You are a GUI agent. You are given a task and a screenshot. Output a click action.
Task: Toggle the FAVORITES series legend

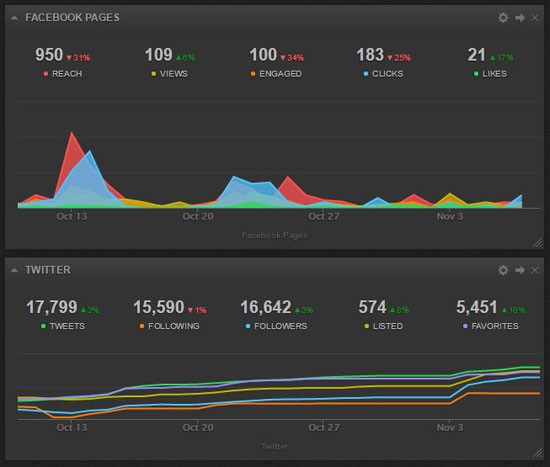pyautogui.click(x=490, y=326)
